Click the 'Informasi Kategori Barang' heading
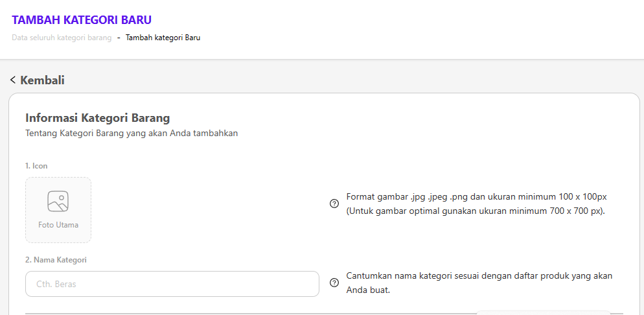The width and height of the screenshot is (644, 315). (97, 118)
